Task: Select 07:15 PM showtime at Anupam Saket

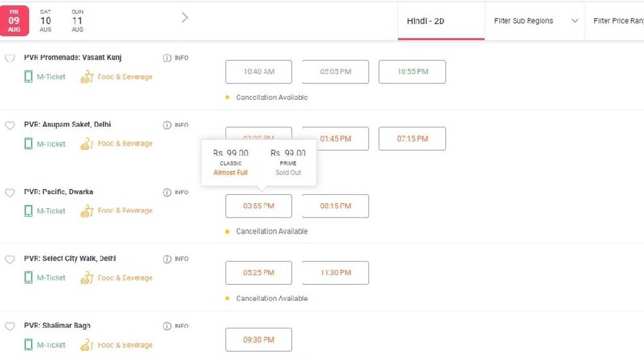Action: pyautogui.click(x=412, y=139)
